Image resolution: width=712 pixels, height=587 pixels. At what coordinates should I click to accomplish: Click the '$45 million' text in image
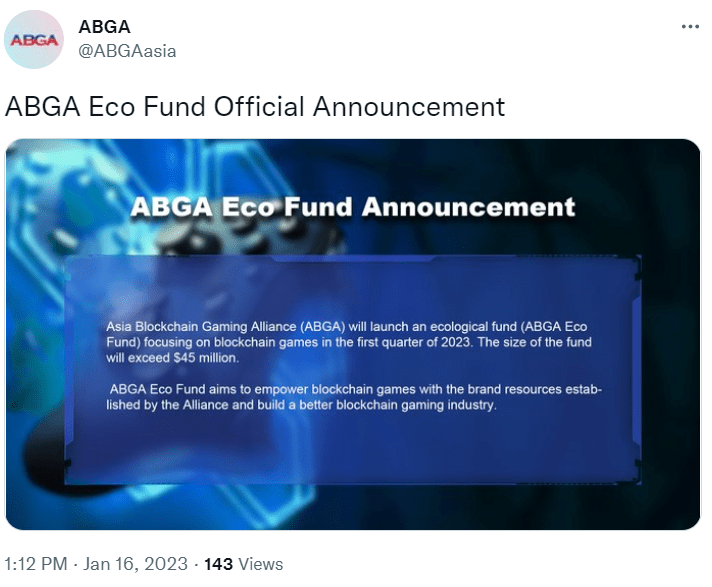point(205,358)
